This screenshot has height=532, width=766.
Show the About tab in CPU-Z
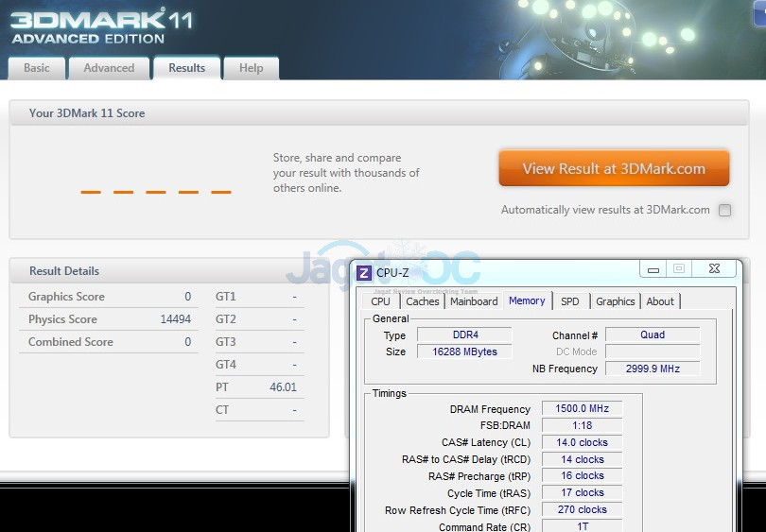[x=660, y=301]
